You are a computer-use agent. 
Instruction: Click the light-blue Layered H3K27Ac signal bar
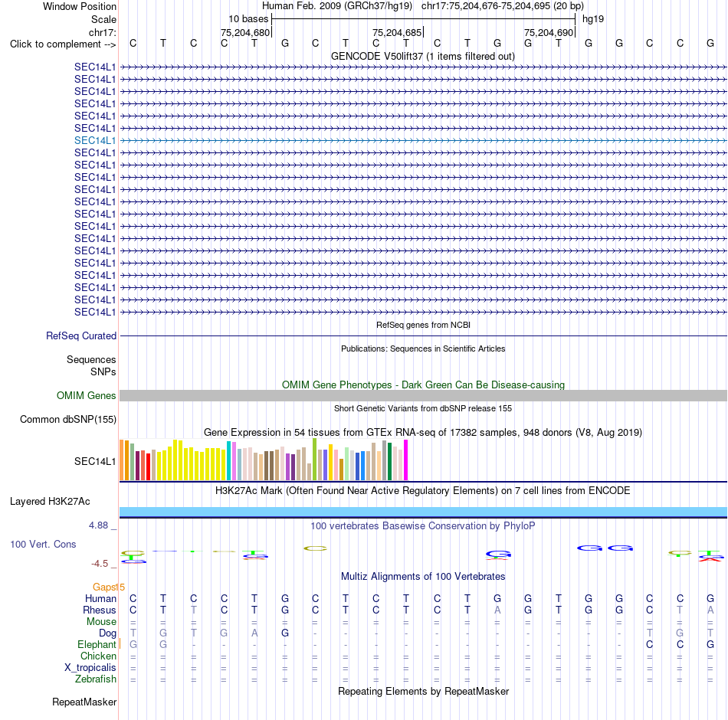423,512
